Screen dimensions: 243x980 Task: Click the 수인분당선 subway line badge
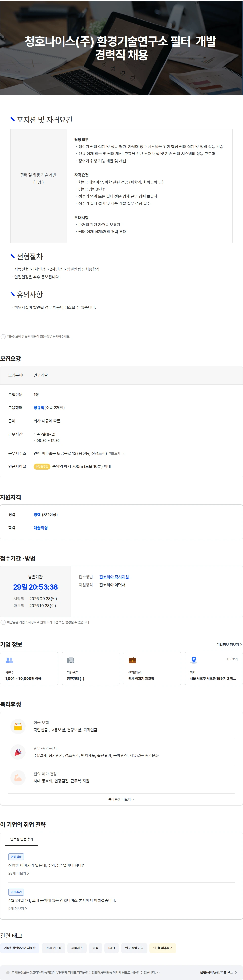42,466
